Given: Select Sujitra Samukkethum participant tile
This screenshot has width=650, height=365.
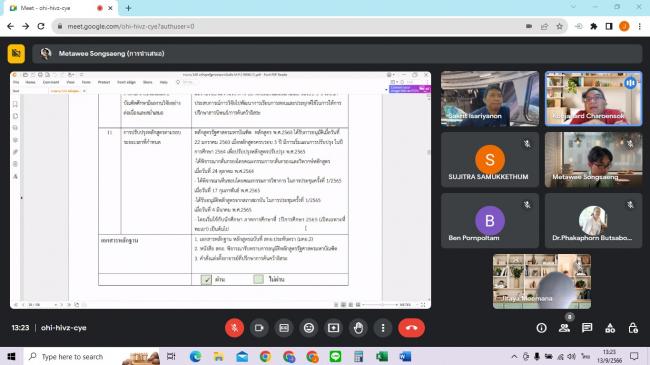Looking at the screenshot, I should pyautogui.click(x=490, y=160).
